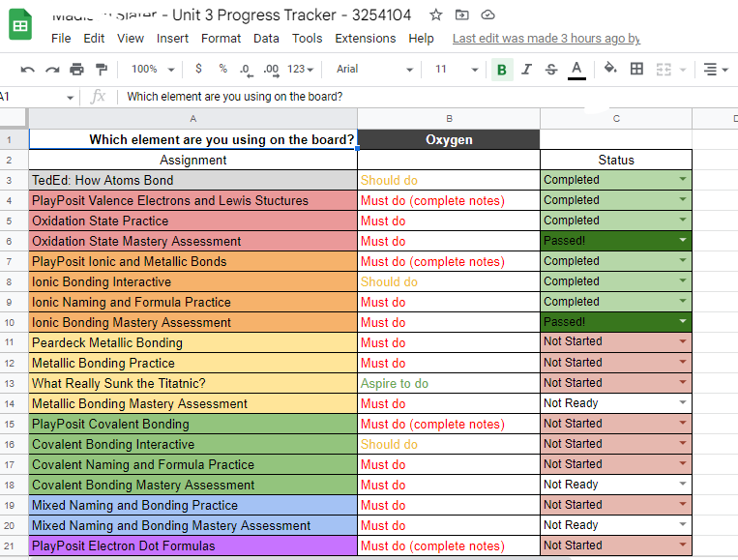The image size is (738, 560).
Task: Open the Tools menu
Action: [x=307, y=39]
